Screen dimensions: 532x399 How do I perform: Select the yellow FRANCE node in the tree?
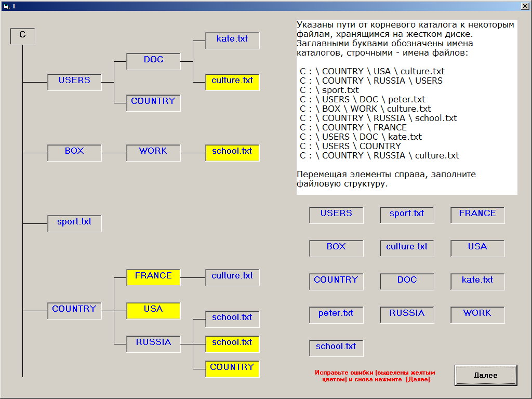(153, 277)
